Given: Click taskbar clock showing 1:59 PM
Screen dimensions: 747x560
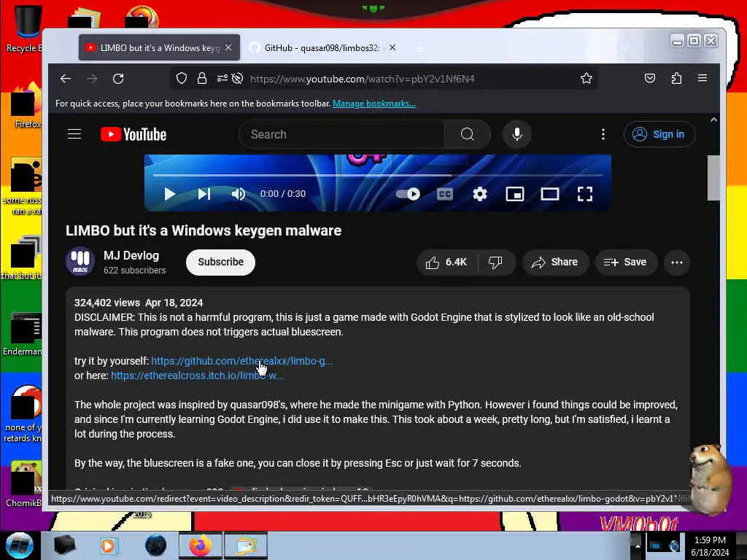Looking at the screenshot, I should [711, 546].
